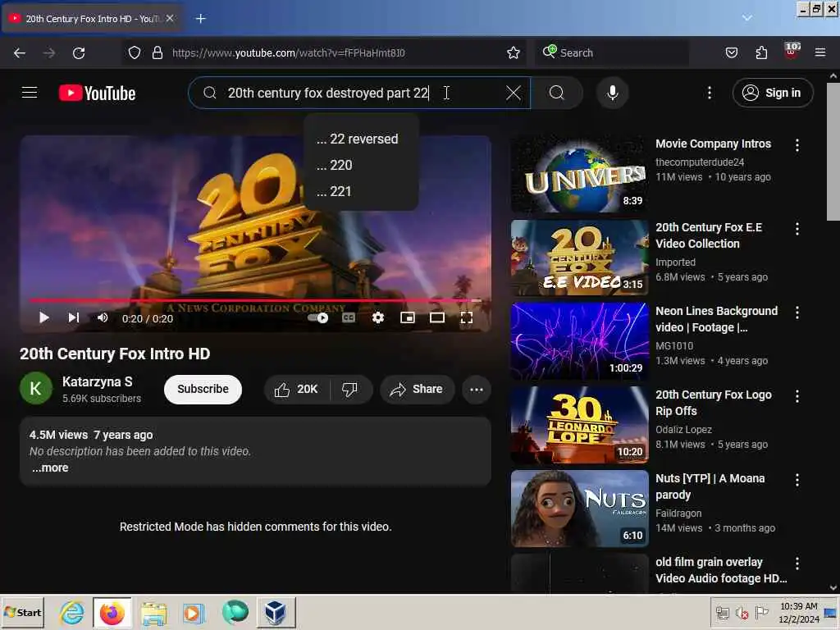Select the 20th Century Fox Intro HD tab
The height and width of the screenshot is (630, 840).
pos(93,19)
